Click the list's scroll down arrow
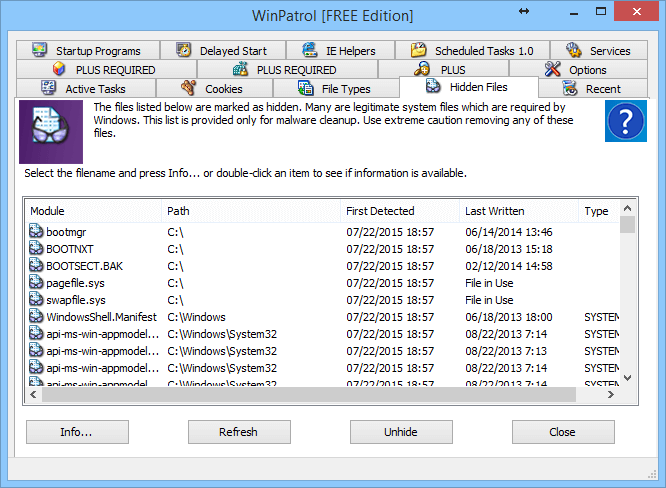The height and width of the screenshot is (488, 666). pos(627,378)
